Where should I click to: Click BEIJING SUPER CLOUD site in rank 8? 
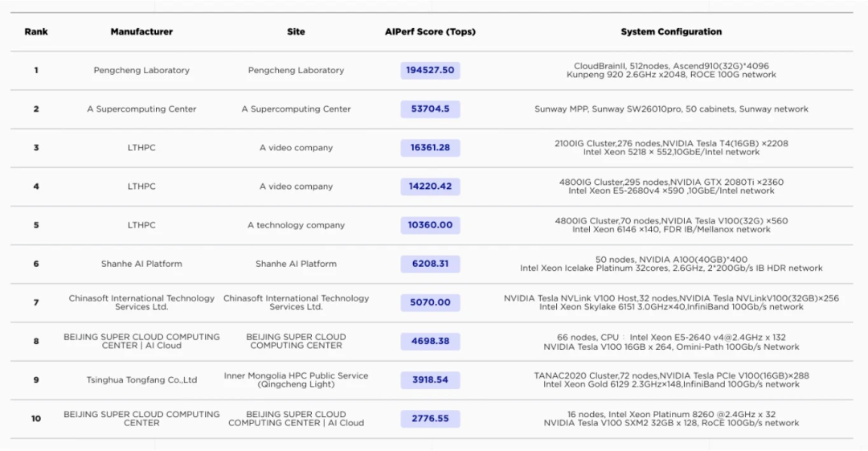click(296, 342)
